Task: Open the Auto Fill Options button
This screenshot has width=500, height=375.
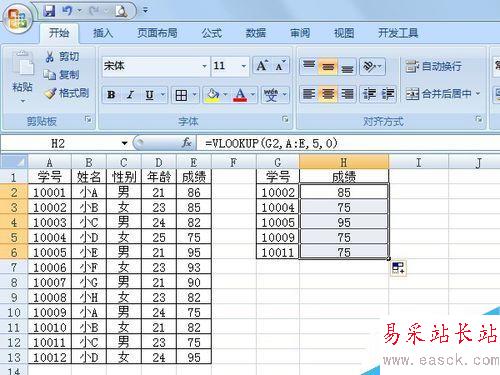Action: coord(399,268)
